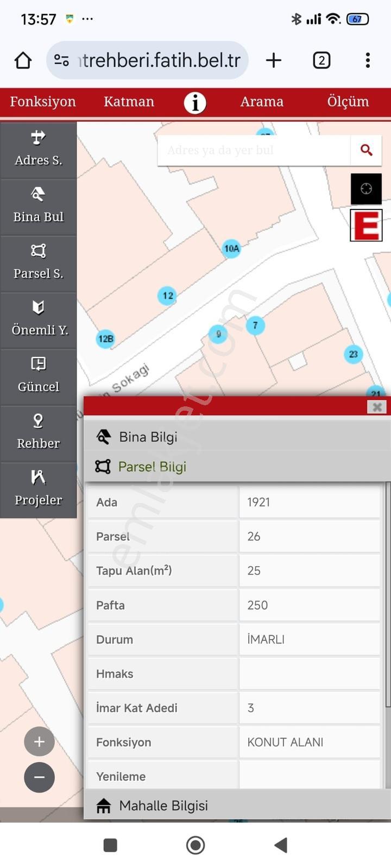Click the red magnifier search icon
Screen dimensions: 391x868
[367, 150]
